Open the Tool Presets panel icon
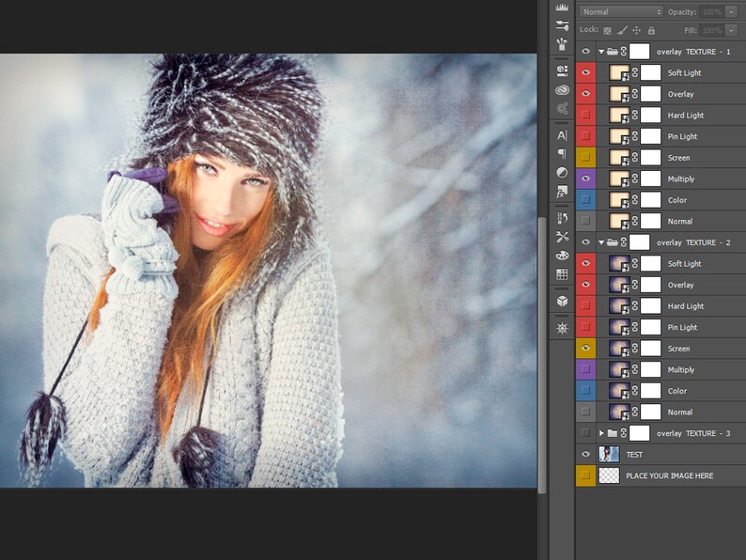746x560 pixels. coord(562,44)
